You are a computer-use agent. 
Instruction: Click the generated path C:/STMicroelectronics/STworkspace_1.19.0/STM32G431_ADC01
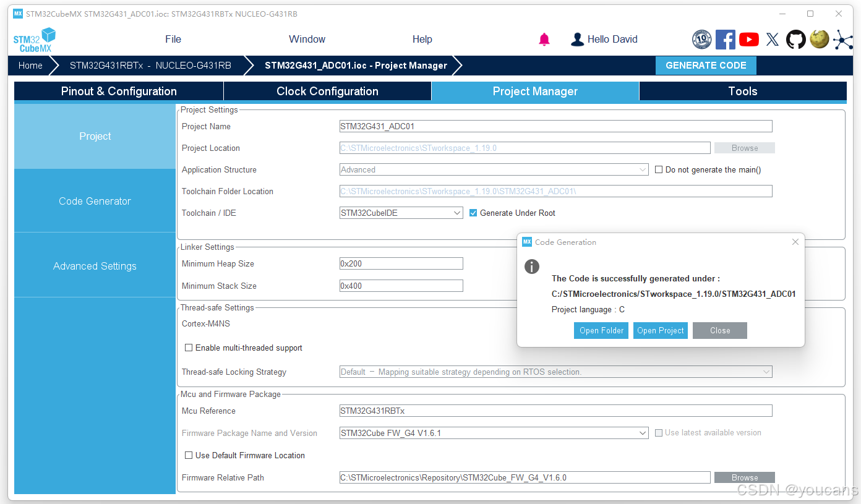674,294
